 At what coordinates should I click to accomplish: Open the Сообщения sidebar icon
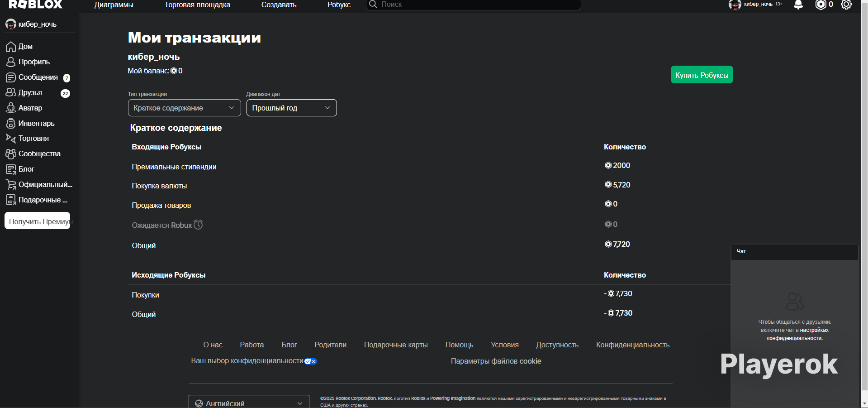[x=11, y=77]
